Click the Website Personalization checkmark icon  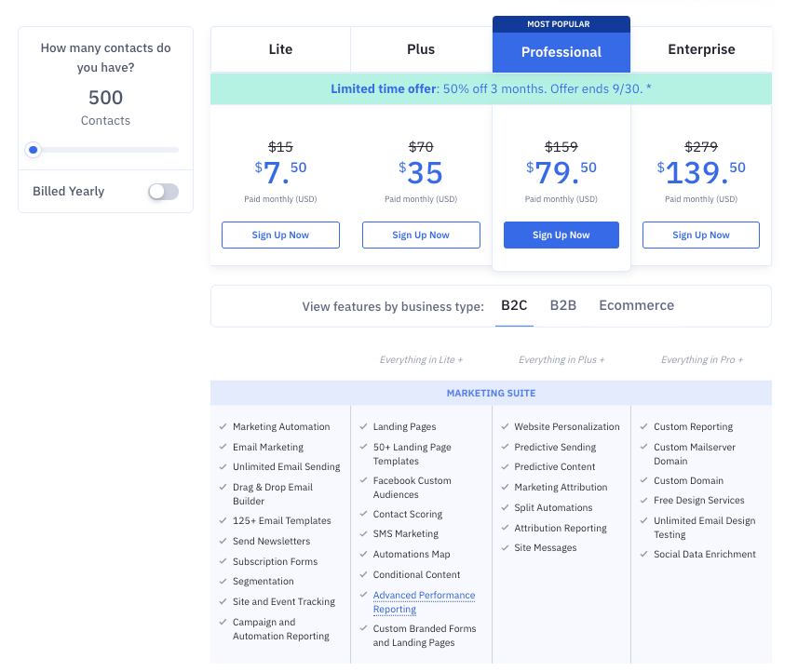point(505,426)
